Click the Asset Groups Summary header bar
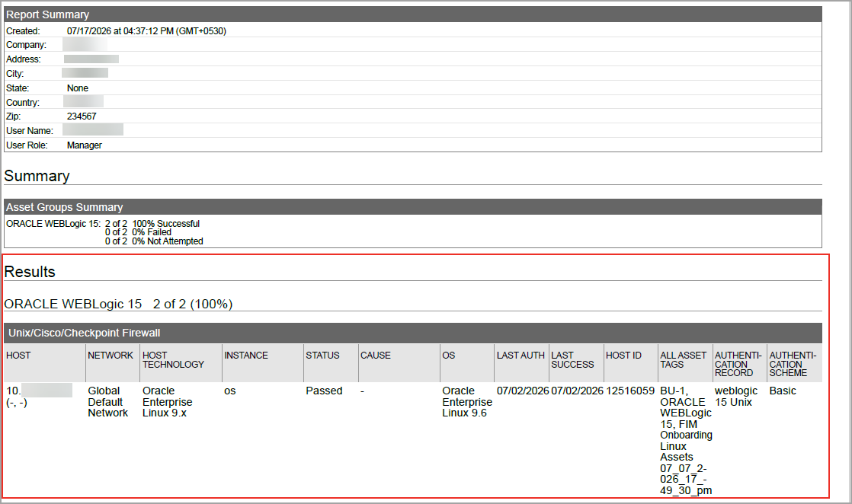The image size is (852, 504). [x=413, y=207]
